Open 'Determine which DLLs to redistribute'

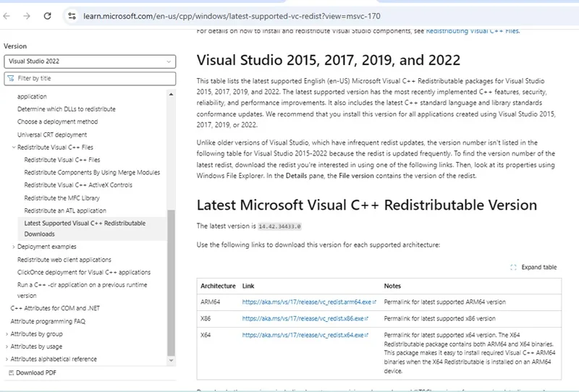66,109
